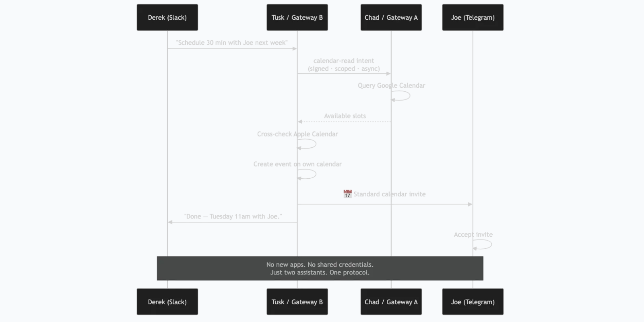
Task: Click the bottom Derek (Slack) participant box
Action: [x=167, y=301]
